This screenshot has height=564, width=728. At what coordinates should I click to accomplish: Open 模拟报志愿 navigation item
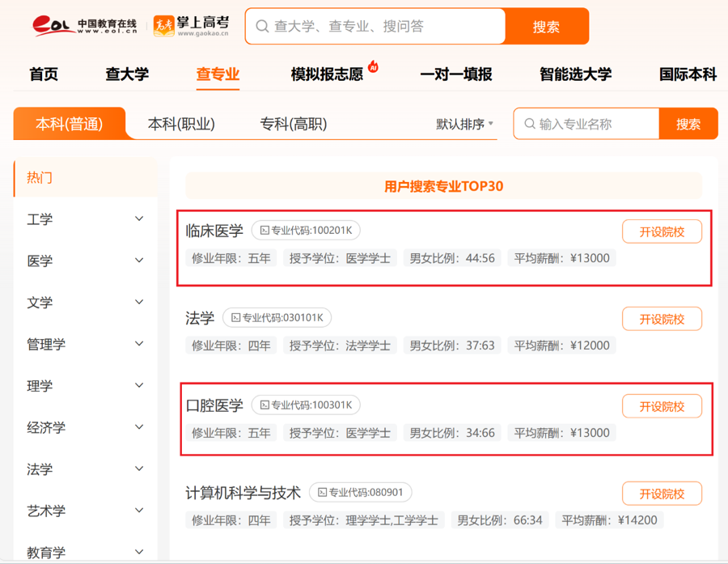pyautogui.click(x=327, y=74)
